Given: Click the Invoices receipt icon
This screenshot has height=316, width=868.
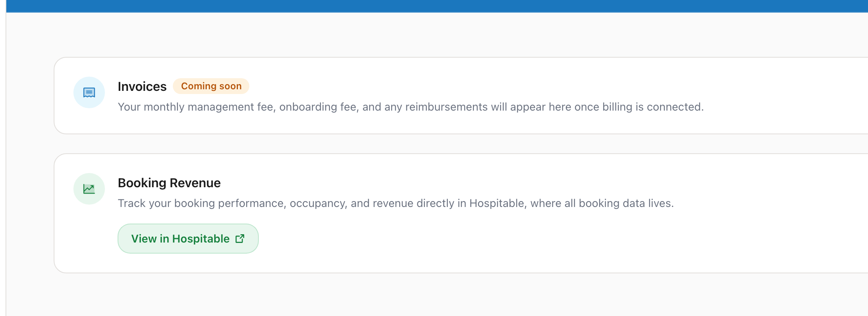Looking at the screenshot, I should coord(89,92).
